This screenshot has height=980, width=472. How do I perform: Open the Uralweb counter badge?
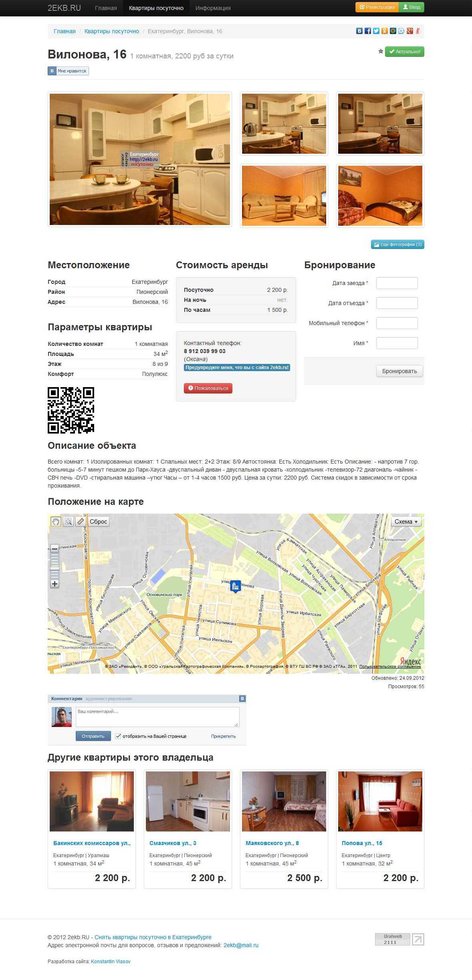click(393, 939)
